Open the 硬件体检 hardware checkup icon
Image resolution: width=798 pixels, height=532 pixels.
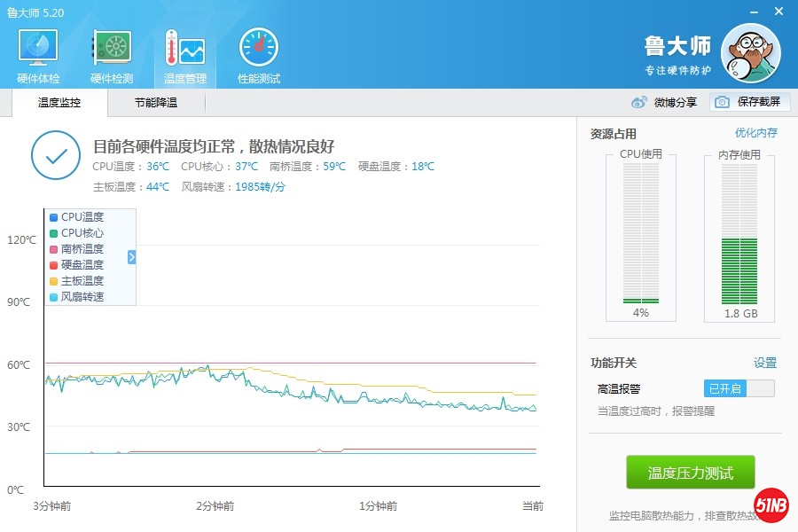tap(38, 51)
